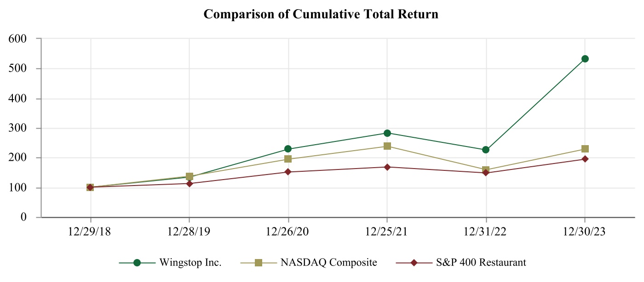This screenshot has height=282, width=644.
Task: Click S&P 400 Restaurant diamond at 12/30/23
Action: (585, 159)
